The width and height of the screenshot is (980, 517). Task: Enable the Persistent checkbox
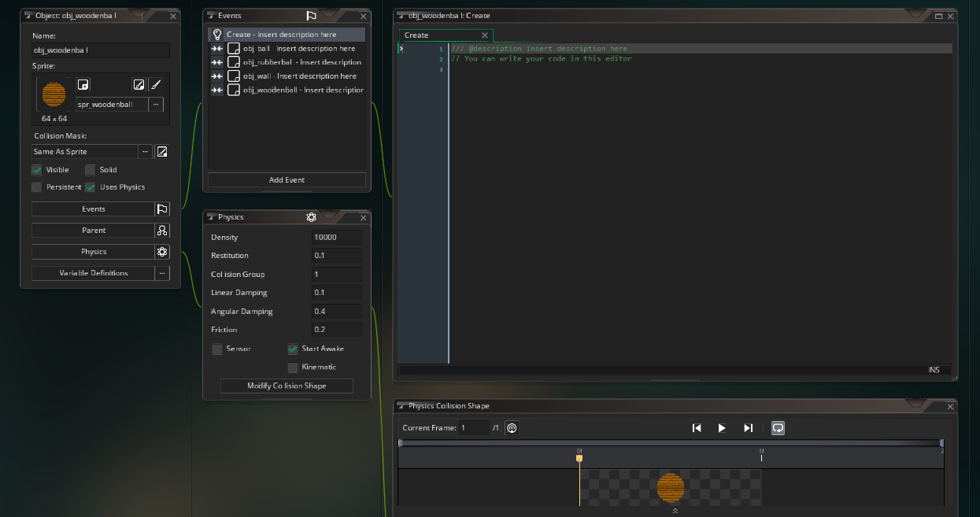click(37, 187)
